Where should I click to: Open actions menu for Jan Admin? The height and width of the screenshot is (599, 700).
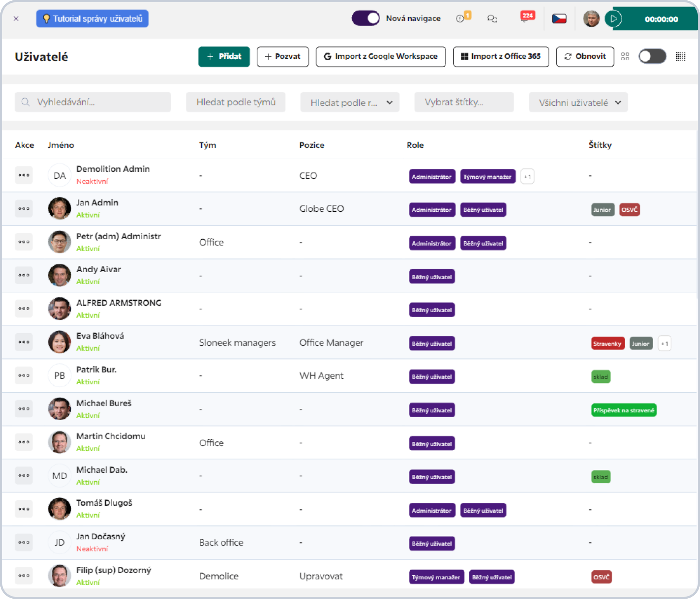coord(24,209)
